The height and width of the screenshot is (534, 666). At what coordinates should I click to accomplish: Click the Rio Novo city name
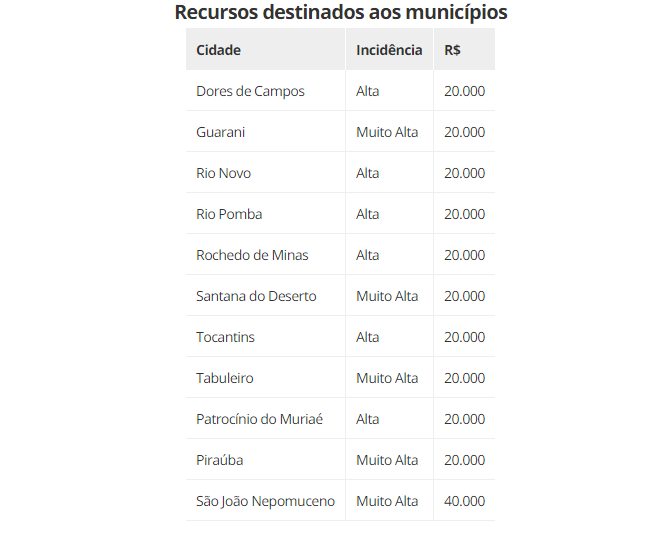click(223, 173)
